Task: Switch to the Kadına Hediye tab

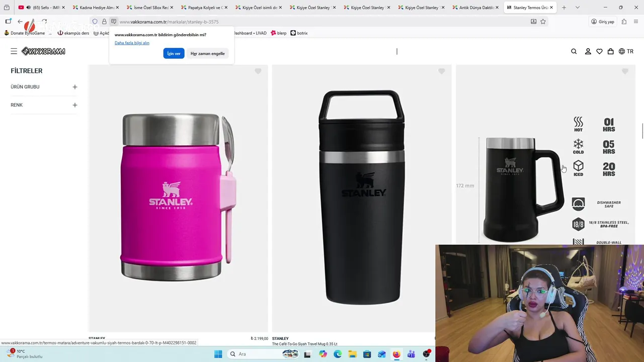Action: (x=95, y=8)
